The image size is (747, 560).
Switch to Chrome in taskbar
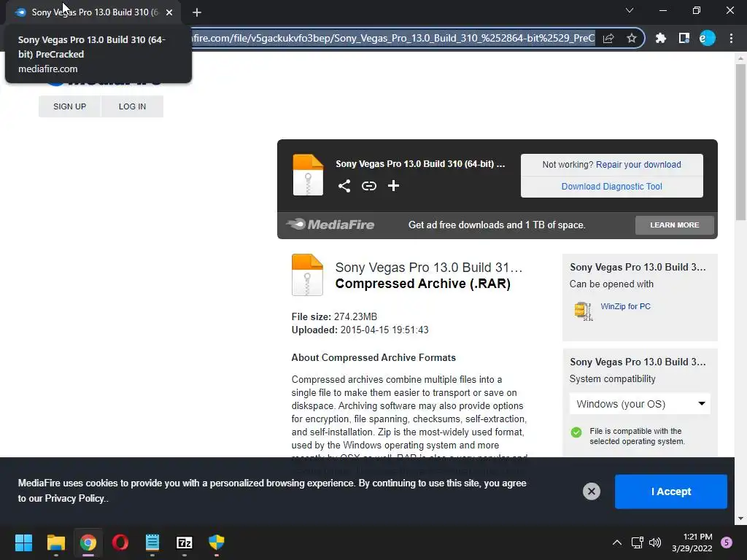[88, 542]
